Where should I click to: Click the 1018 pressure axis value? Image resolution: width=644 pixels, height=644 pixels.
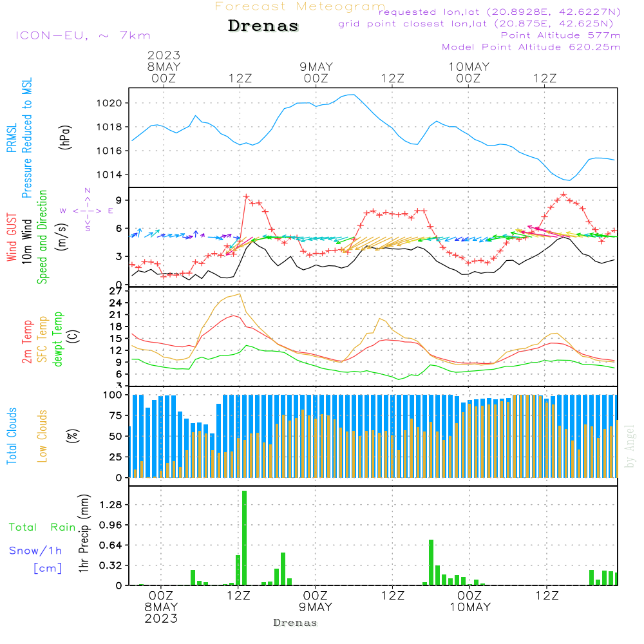coord(109,127)
